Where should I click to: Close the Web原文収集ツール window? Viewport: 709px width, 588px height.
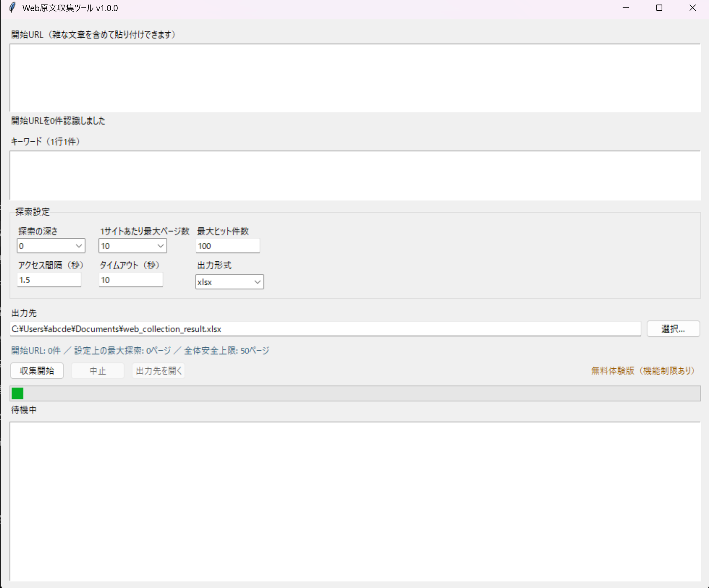692,8
